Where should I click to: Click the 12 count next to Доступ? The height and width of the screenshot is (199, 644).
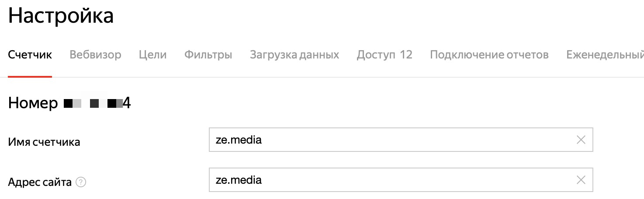(x=406, y=55)
